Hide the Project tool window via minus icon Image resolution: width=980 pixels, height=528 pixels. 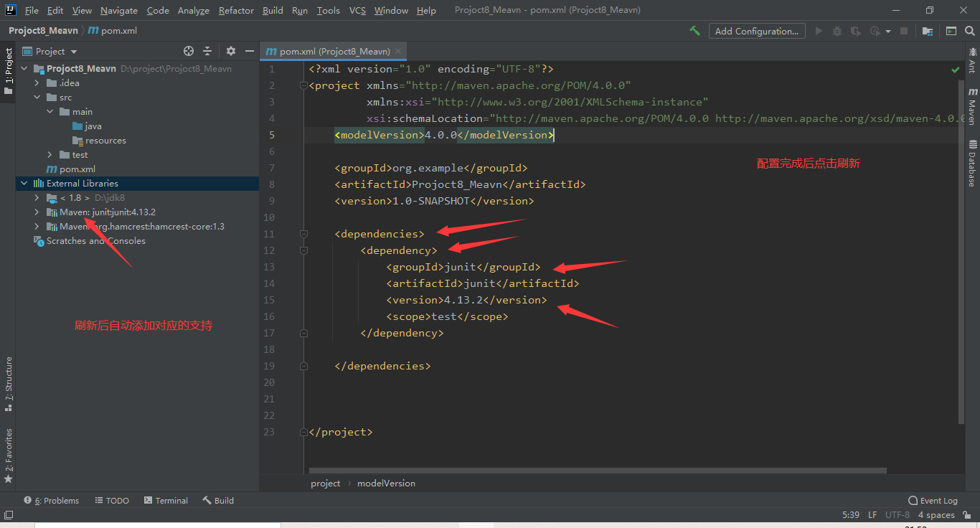pyautogui.click(x=250, y=51)
